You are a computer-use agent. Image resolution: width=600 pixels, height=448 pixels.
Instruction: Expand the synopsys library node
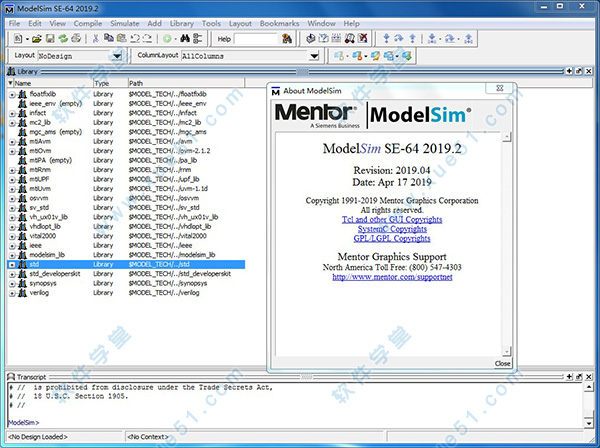(x=12, y=283)
